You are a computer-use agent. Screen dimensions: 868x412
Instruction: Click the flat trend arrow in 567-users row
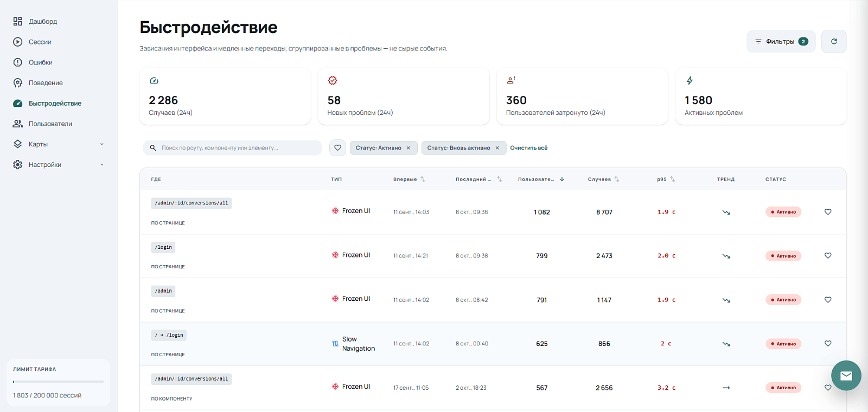726,388
